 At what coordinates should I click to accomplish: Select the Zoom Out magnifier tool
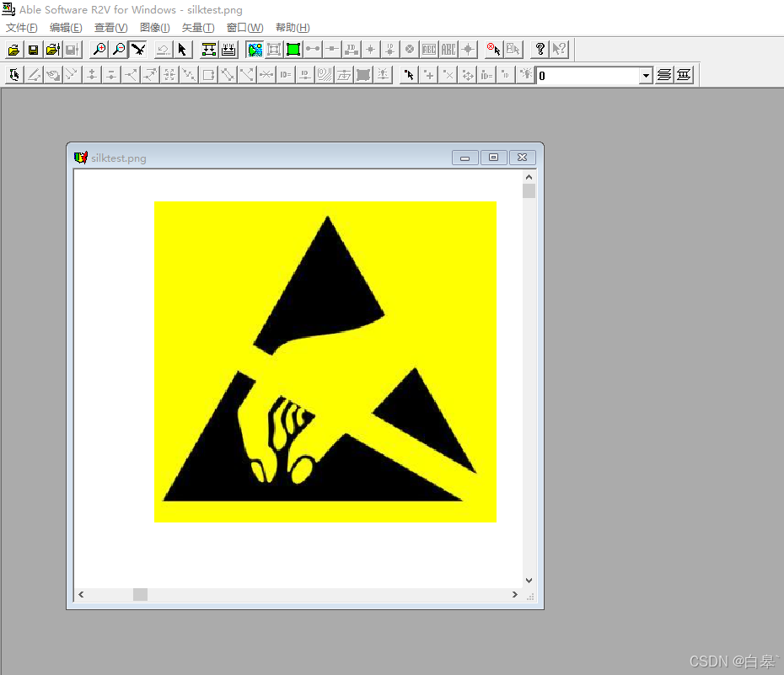[x=119, y=50]
